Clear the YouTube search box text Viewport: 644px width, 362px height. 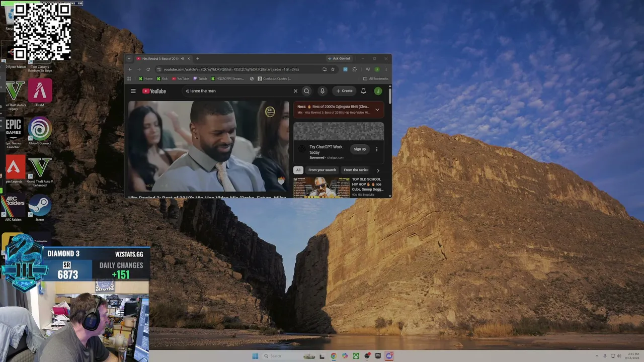point(295,91)
